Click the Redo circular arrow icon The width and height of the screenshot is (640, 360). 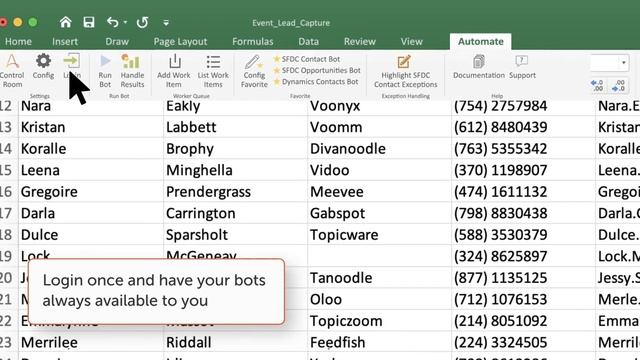pos(142,22)
